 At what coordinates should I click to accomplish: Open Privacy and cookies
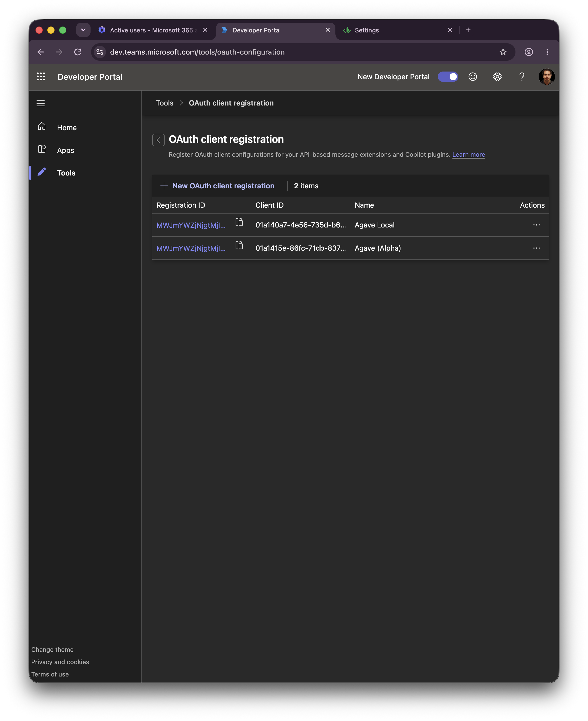coord(60,662)
